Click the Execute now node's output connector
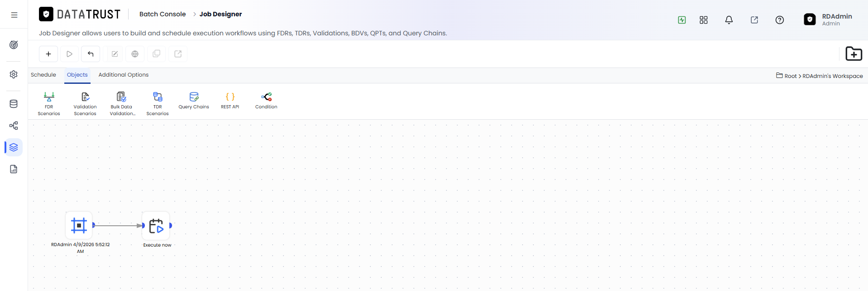The width and height of the screenshot is (868, 291). point(171,225)
